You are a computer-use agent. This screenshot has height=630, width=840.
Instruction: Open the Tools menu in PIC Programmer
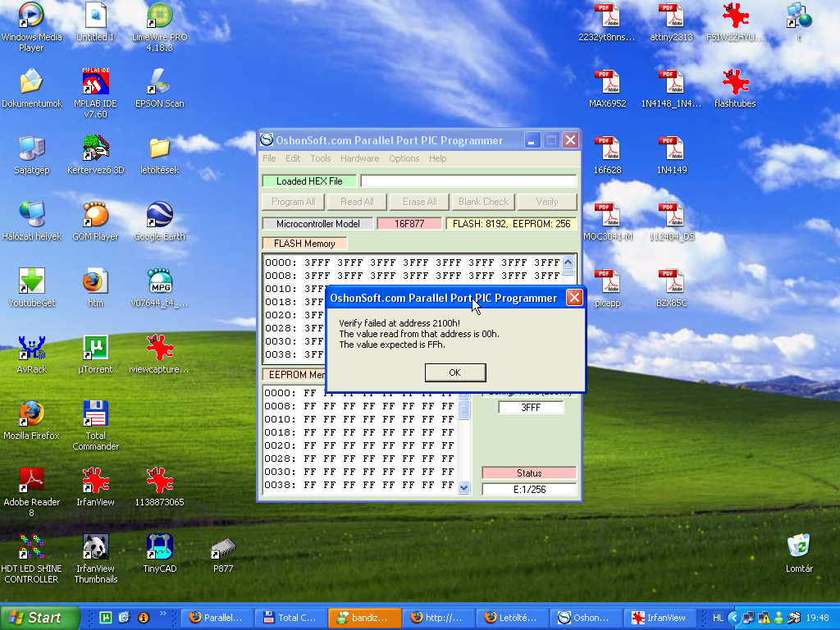pos(321,158)
